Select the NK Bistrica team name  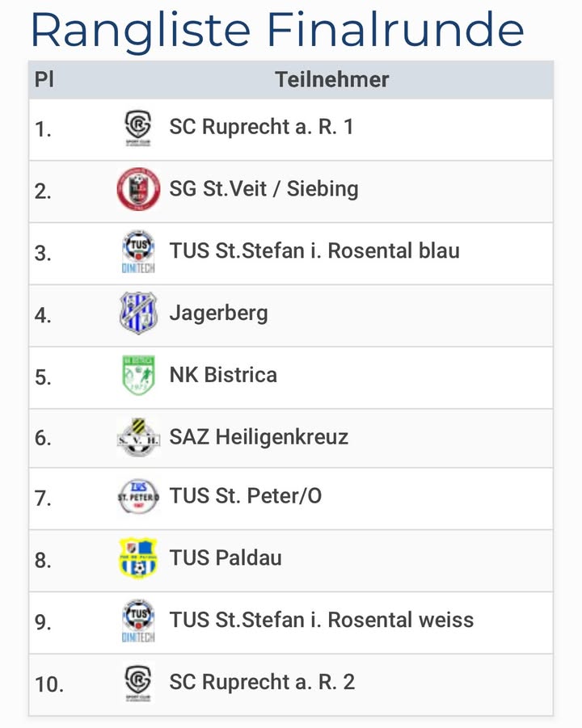(223, 376)
